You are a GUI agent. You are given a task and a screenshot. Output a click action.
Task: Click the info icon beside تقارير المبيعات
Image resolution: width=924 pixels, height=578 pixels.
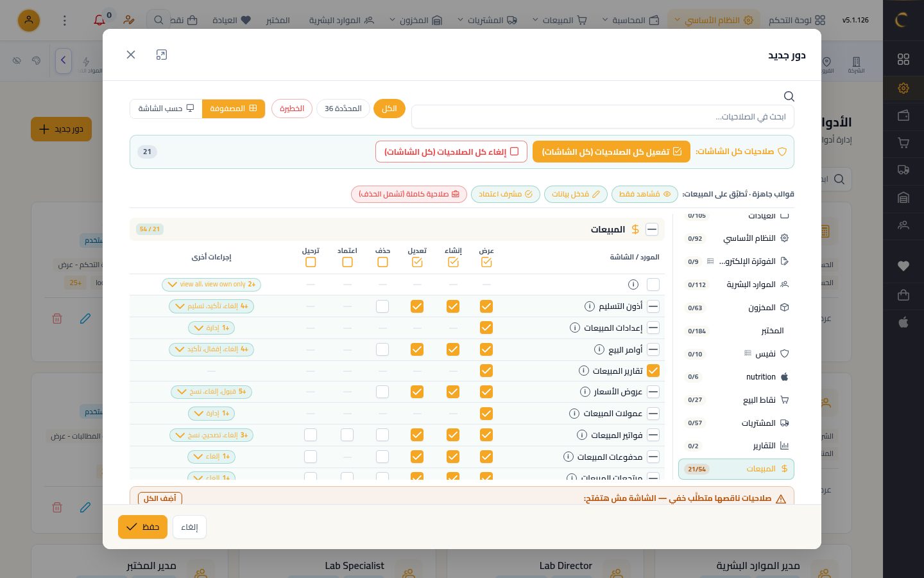coord(584,371)
